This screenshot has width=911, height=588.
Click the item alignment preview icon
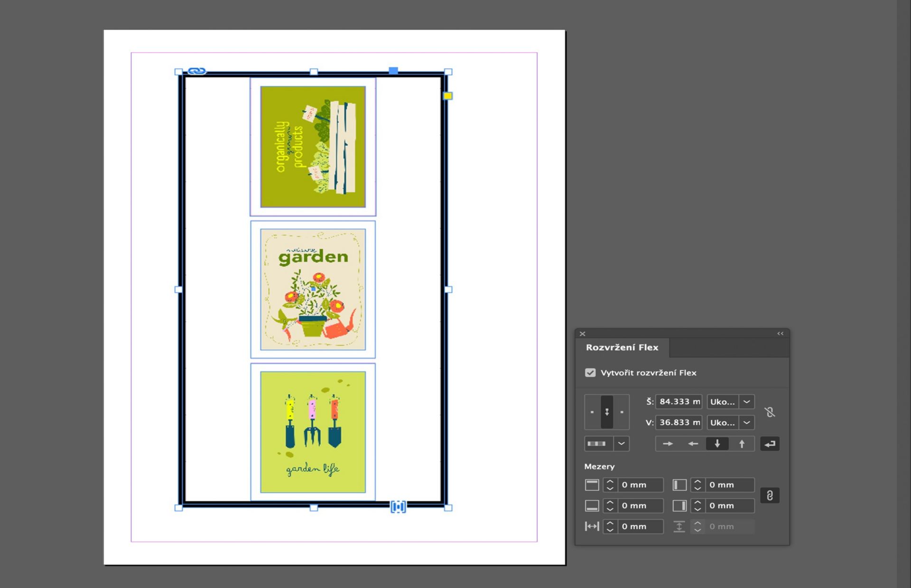coord(607,412)
